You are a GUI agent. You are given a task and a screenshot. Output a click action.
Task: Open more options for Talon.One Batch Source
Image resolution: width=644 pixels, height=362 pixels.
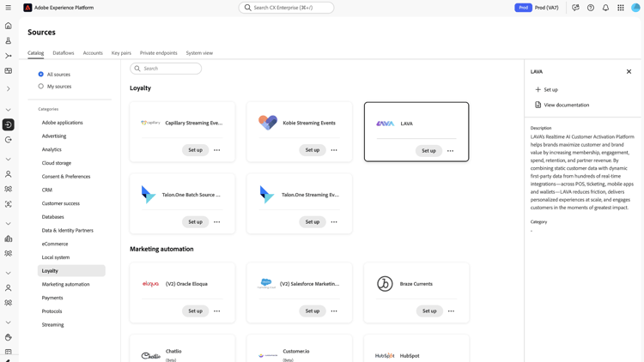pos(217,222)
